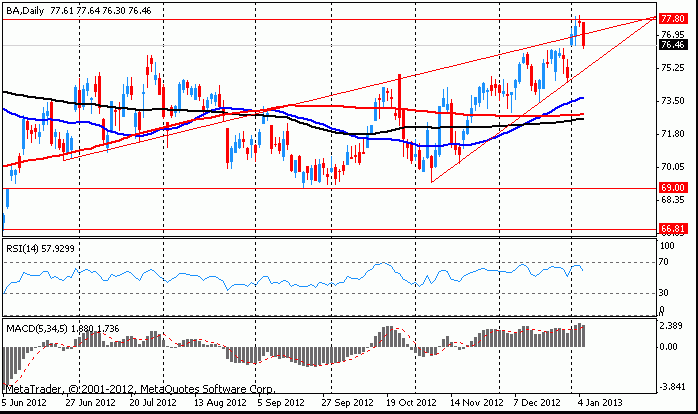Image resolution: width=698 pixels, height=414 pixels.
Task: Click the 14 Nov 2012 date label
Action: pyautogui.click(x=477, y=402)
